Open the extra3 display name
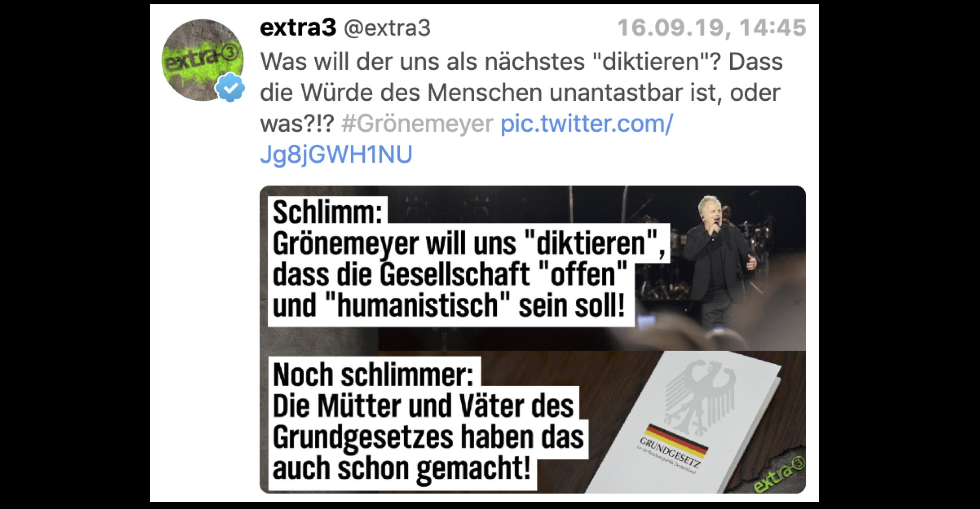Image resolution: width=980 pixels, height=509 pixels. pyautogui.click(x=298, y=28)
